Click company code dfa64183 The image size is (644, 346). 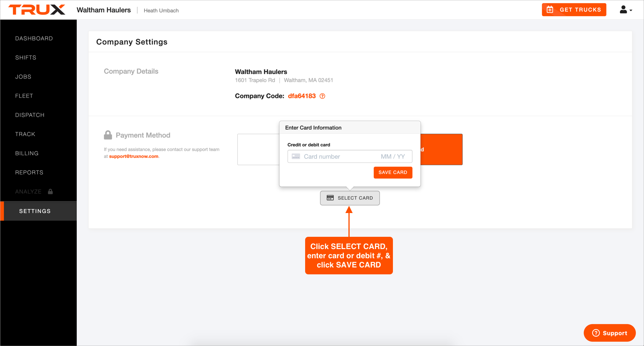click(302, 96)
